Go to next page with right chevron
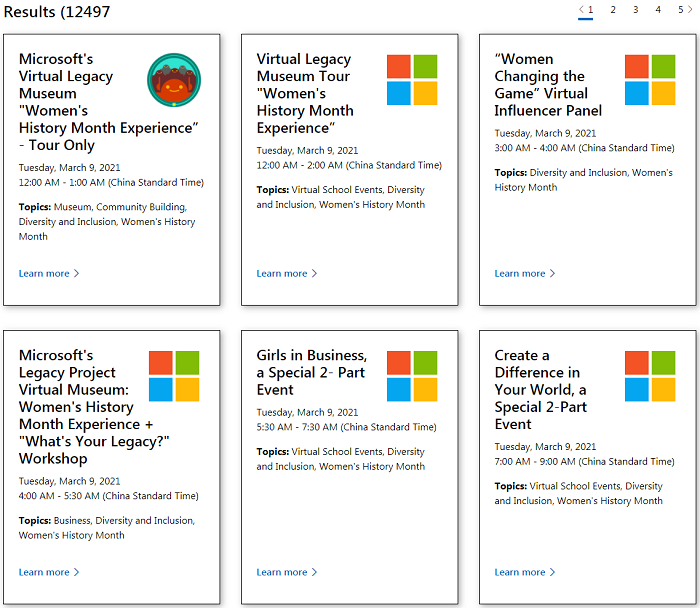Viewport: 700px width, 608px height. pos(690,9)
